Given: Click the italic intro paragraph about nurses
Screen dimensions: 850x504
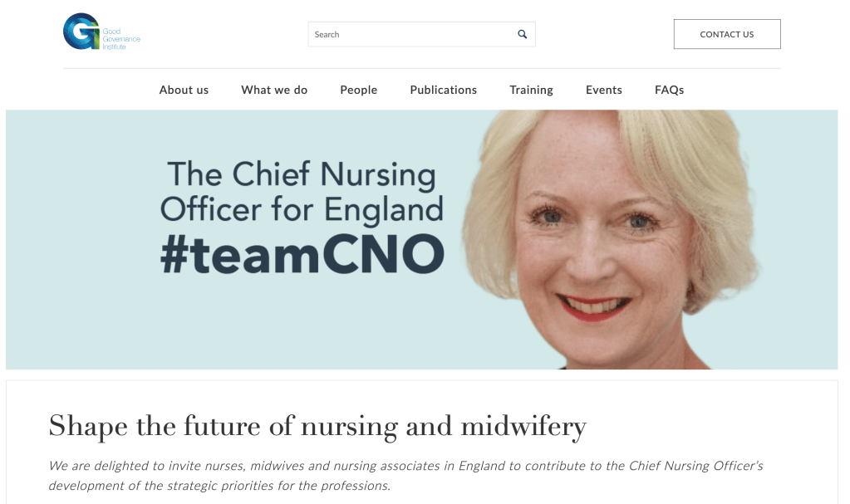Looking at the screenshot, I should coord(406,475).
